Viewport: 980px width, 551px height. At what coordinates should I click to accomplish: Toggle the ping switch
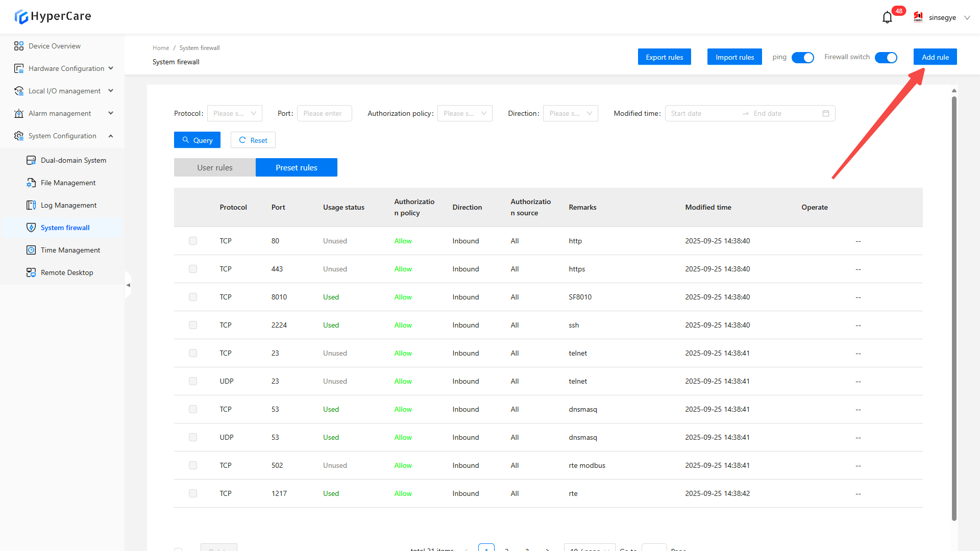click(x=802, y=58)
